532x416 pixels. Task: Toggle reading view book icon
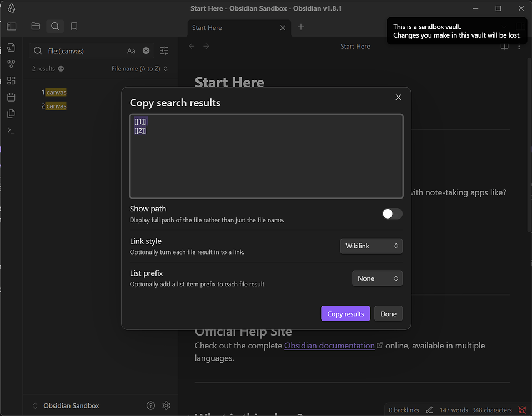(x=505, y=47)
